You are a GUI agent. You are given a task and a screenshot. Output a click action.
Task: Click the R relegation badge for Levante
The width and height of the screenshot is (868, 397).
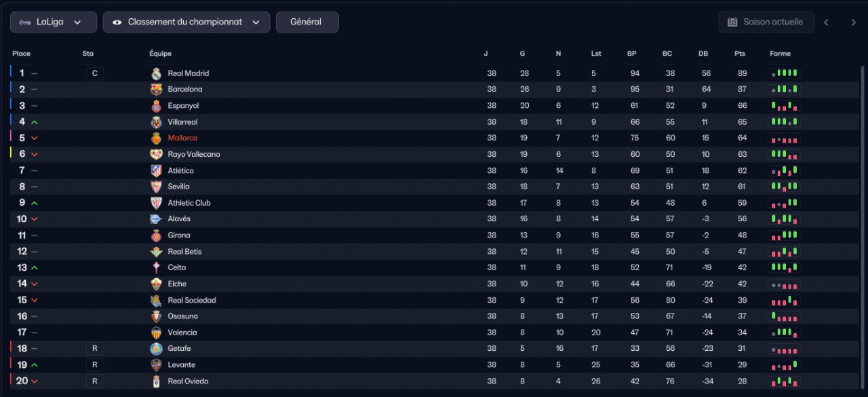[x=95, y=365]
